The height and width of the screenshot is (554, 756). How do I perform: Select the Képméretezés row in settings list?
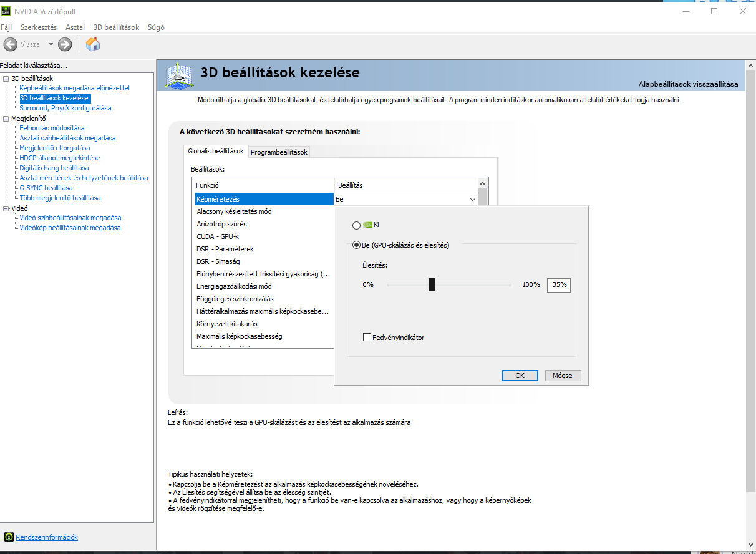265,199
